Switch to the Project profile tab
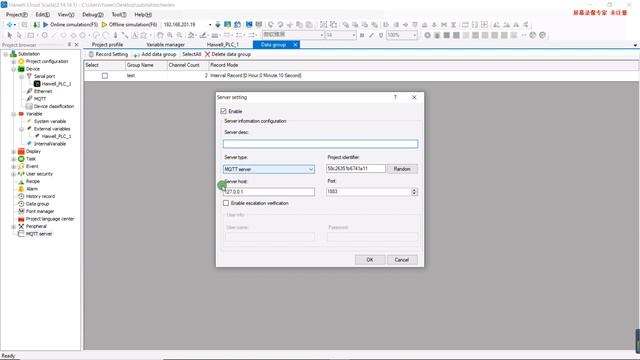The width and height of the screenshot is (640, 360). tap(107, 44)
